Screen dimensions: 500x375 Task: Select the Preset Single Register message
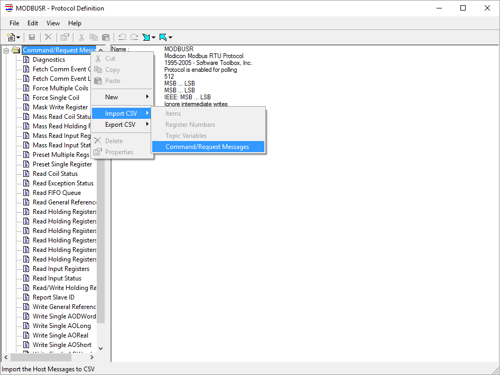pyautogui.click(x=62, y=164)
